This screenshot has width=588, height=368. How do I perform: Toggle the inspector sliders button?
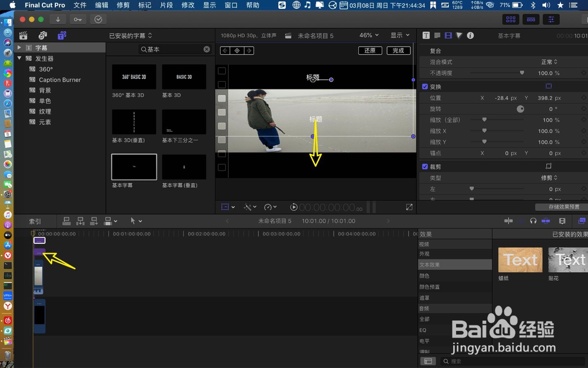(x=551, y=19)
